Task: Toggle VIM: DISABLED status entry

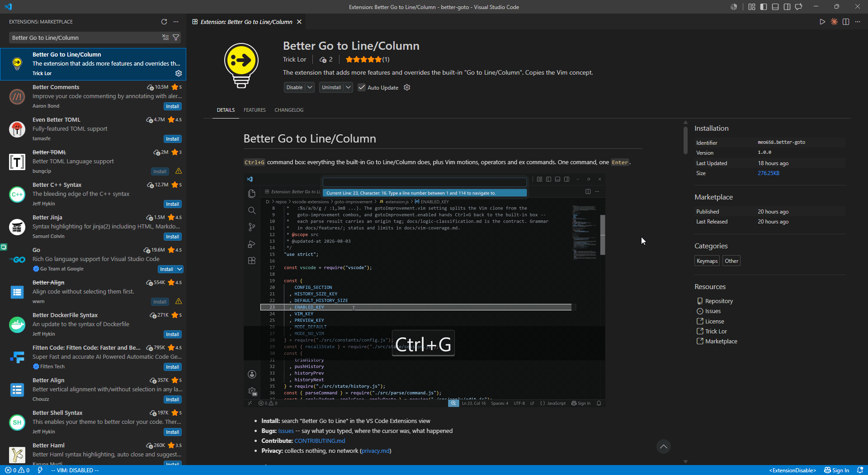Action: [x=75, y=470]
